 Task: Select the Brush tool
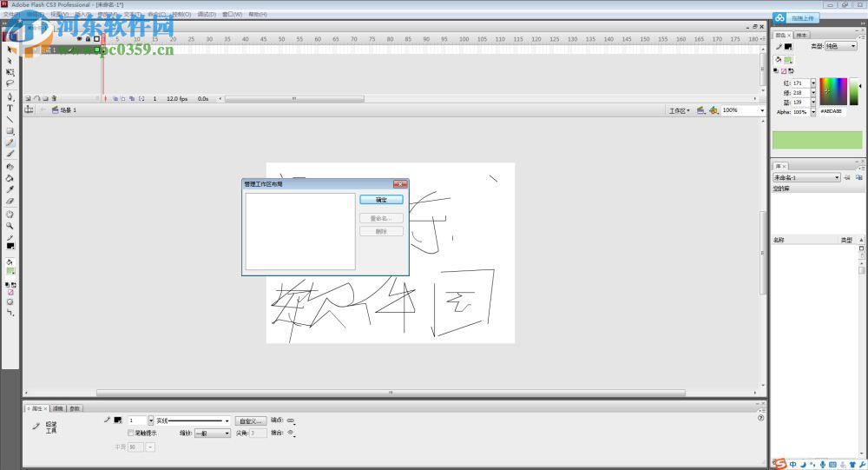click(x=10, y=154)
